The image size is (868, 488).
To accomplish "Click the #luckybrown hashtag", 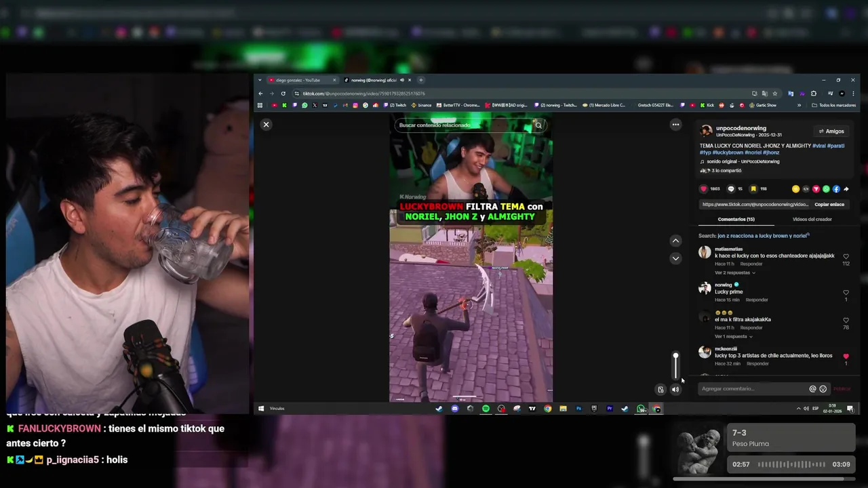I will point(728,152).
